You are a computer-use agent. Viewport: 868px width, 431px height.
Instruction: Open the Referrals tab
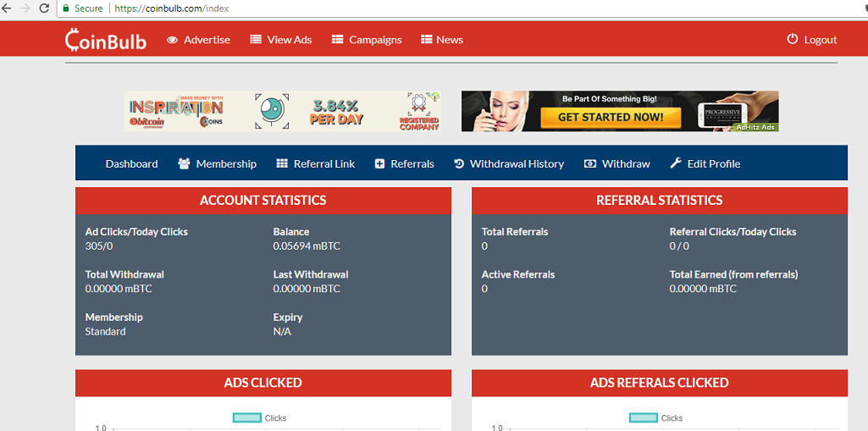[412, 163]
